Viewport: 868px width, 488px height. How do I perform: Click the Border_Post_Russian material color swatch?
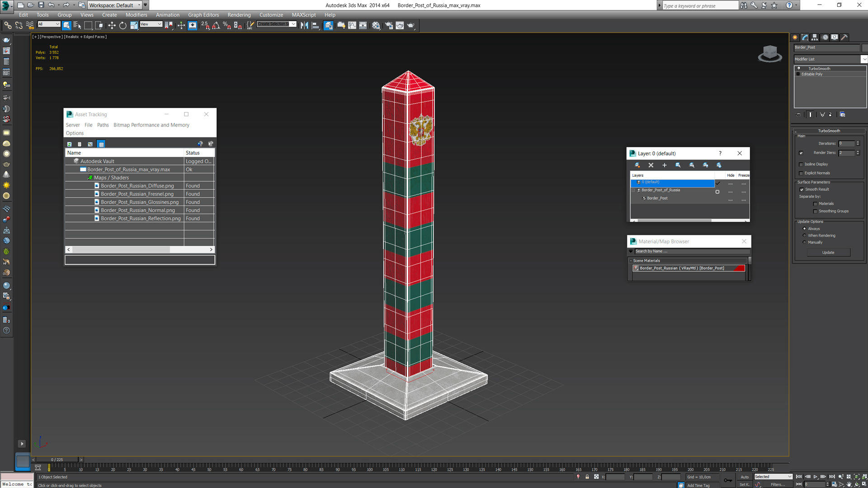click(x=739, y=268)
